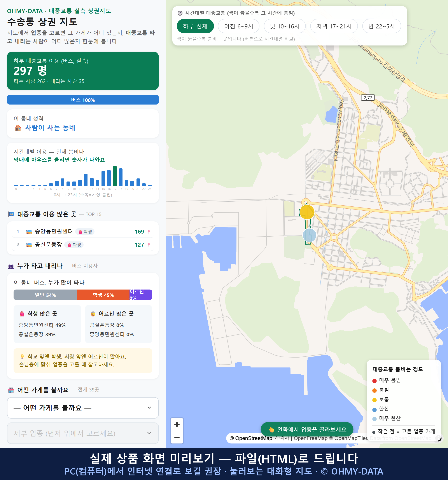Click the map attribution info toggle icon
448x480 pixels.
[438, 438]
